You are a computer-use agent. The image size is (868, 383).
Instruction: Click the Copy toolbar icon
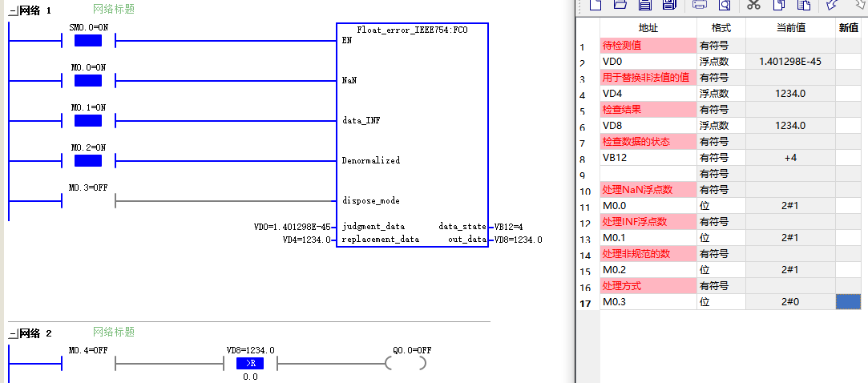click(x=779, y=5)
